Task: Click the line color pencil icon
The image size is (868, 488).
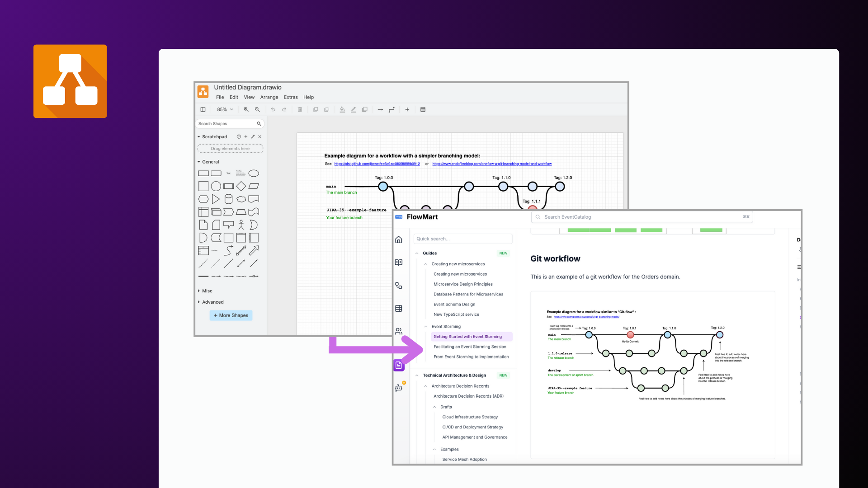Action: click(x=354, y=109)
